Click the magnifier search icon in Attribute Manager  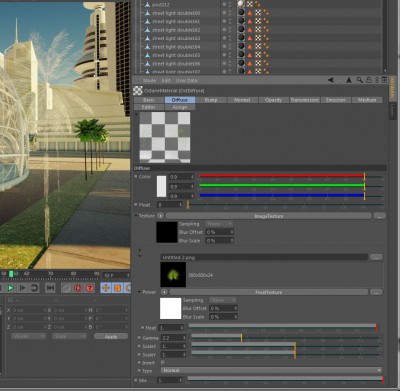(359, 80)
